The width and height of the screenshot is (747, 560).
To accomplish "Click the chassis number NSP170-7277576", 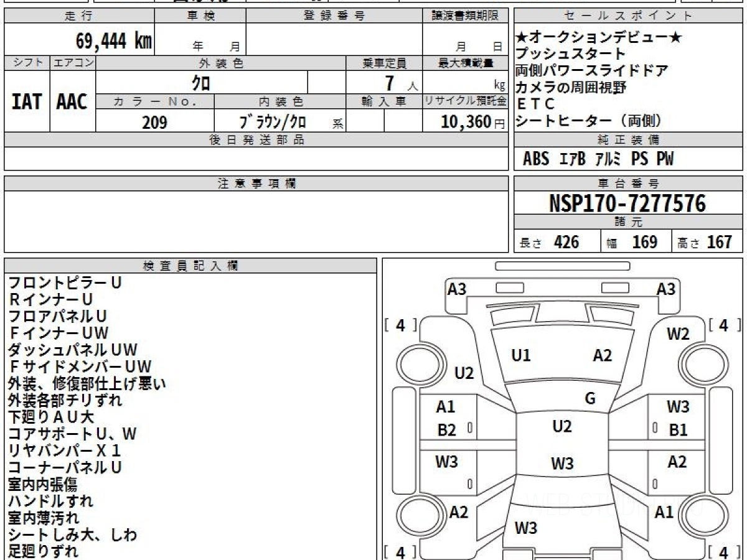I will tap(627, 203).
